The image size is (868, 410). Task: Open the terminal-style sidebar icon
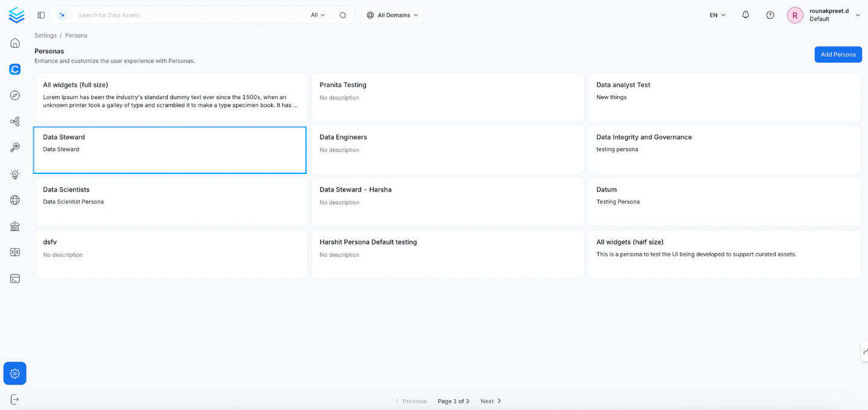(15, 278)
